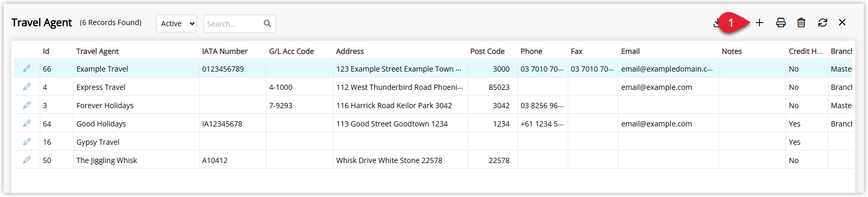Sort by Fax column header
The height and width of the screenshot is (197, 868).
(577, 51)
